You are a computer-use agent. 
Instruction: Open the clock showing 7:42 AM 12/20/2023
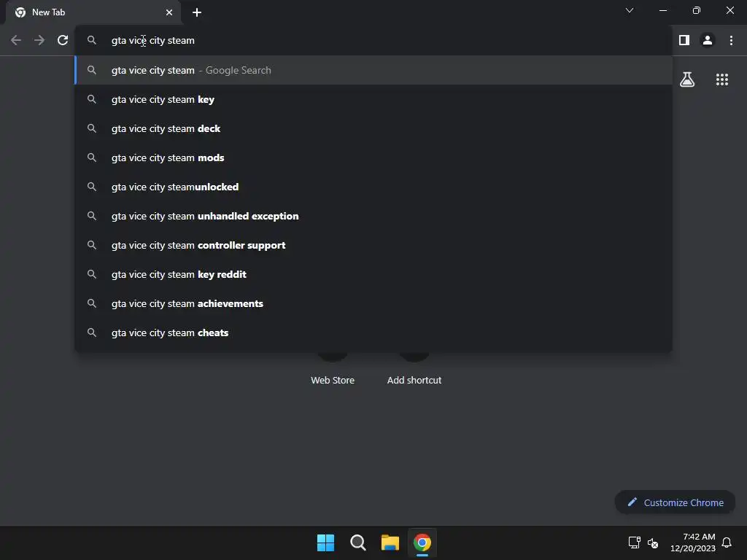[693, 542]
